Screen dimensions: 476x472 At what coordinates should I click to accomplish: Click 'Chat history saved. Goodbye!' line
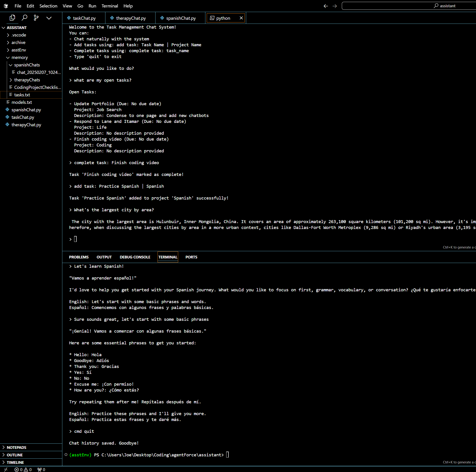click(104, 443)
